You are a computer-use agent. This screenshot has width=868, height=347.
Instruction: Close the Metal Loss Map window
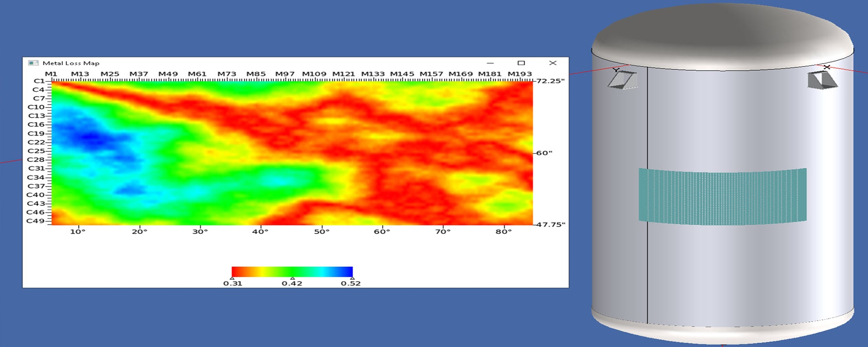(552, 63)
